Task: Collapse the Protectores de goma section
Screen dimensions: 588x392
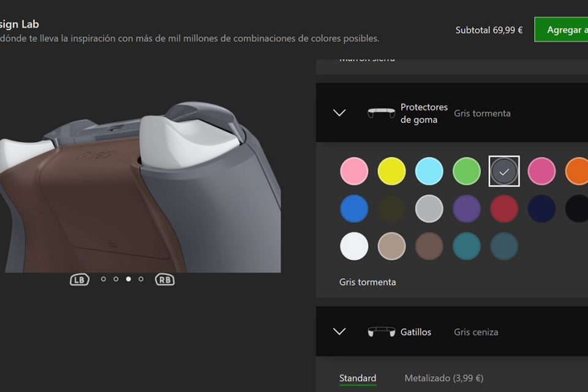Action: tap(339, 113)
